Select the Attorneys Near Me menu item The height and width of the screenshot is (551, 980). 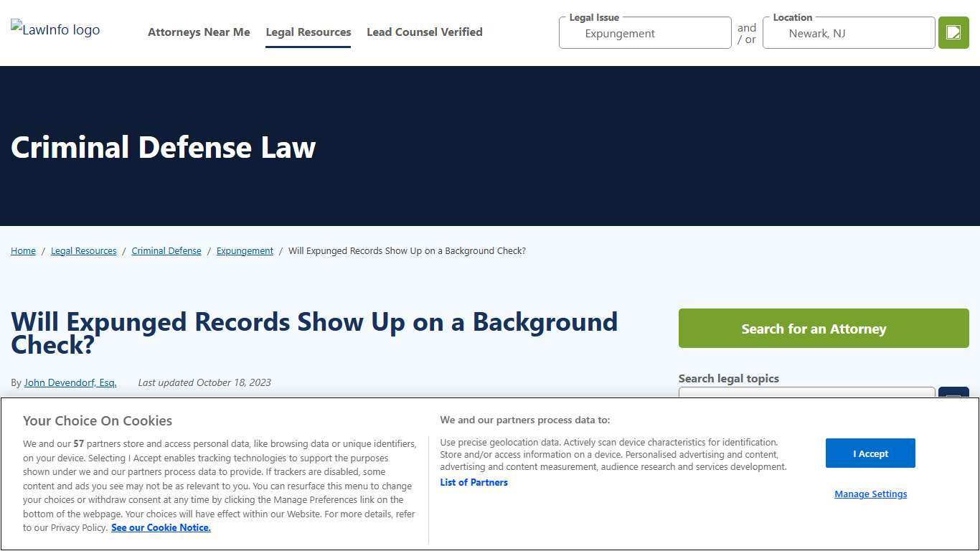point(199,32)
